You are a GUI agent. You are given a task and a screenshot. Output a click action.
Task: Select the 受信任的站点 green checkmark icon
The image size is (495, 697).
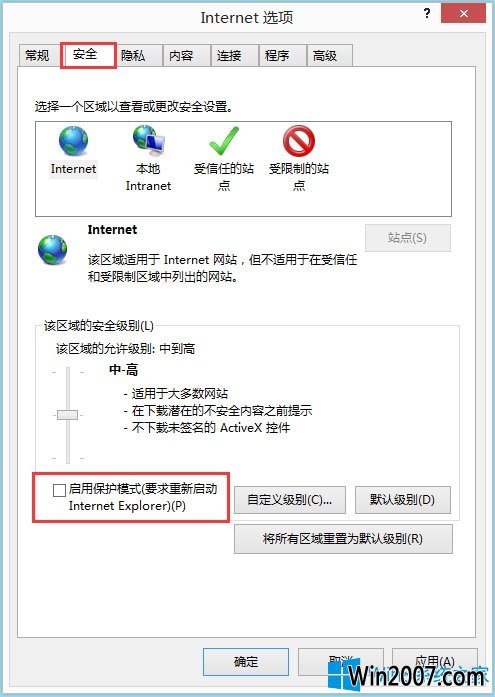(224, 141)
